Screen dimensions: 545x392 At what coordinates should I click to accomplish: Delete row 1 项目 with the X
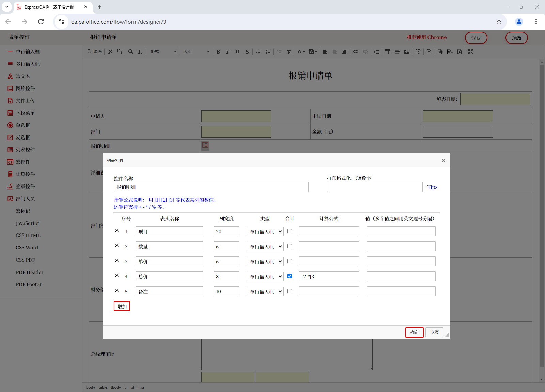point(117,230)
